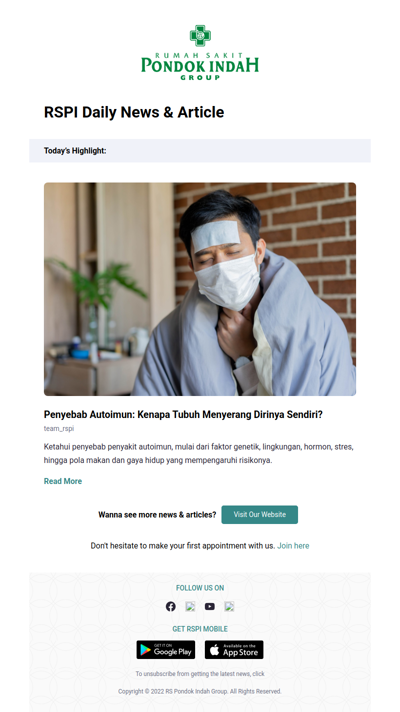Click the masked man article photo

pyautogui.click(x=200, y=289)
